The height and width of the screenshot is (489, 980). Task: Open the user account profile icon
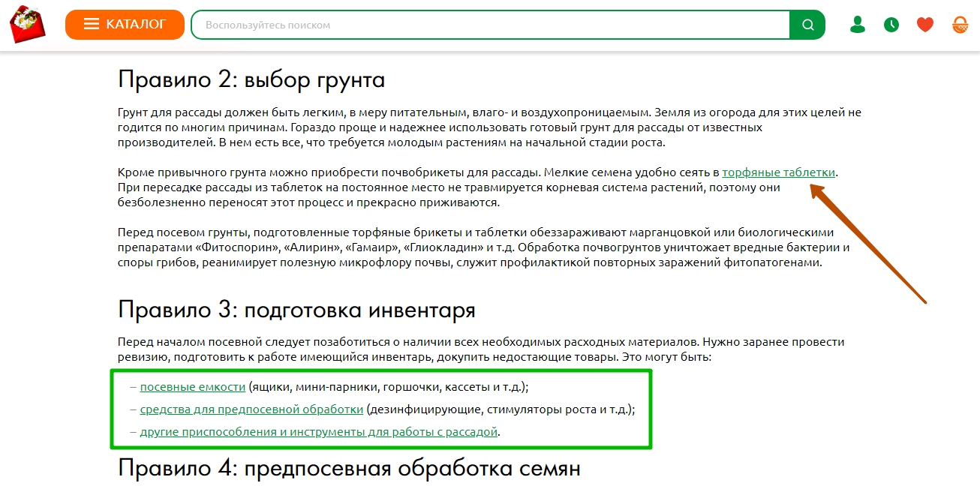pos(857,25)
